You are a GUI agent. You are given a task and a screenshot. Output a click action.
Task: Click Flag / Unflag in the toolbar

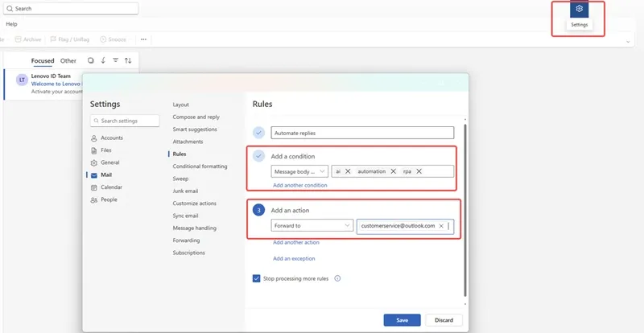click(69, 39)
